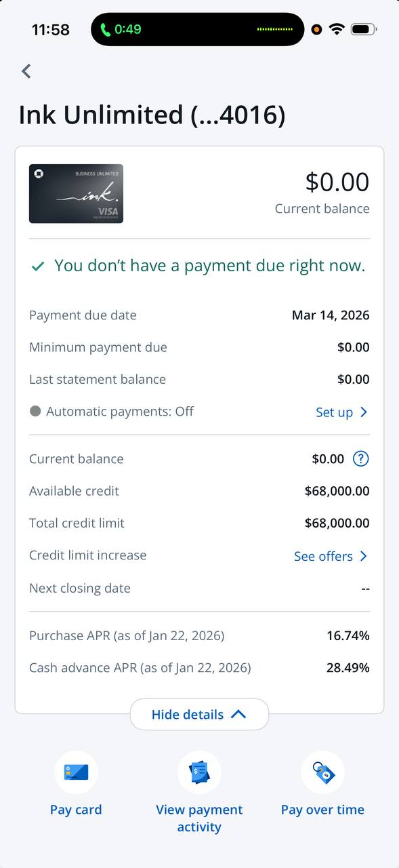Tap the Pay over time icon

click(322, 772)
